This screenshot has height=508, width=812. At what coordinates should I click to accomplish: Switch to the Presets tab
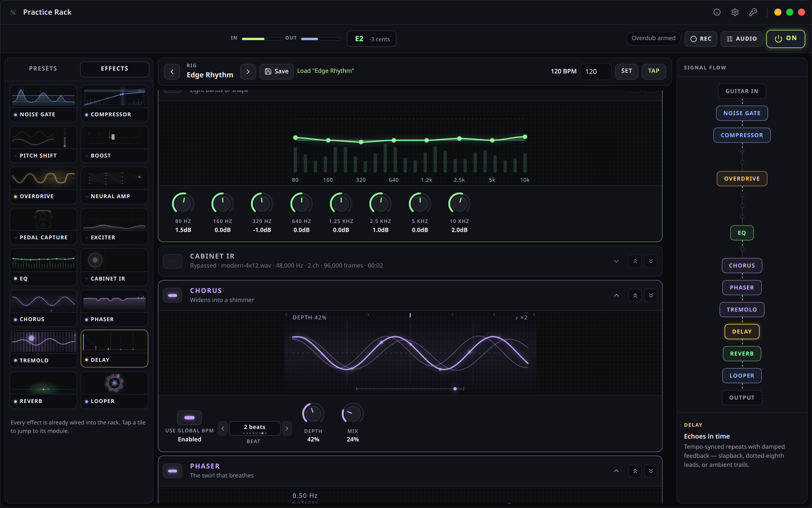[x=43, y=69]
